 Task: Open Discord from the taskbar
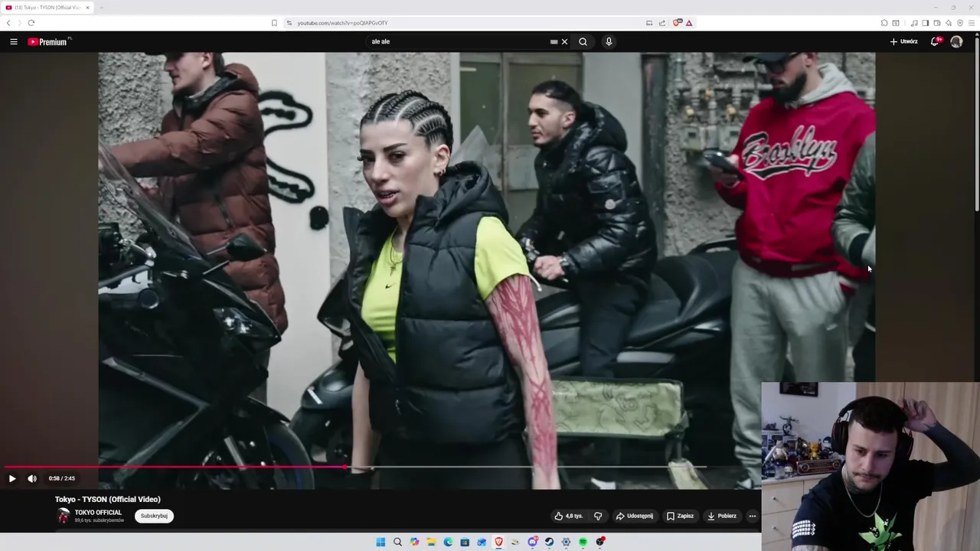click(x=533, y=542)
